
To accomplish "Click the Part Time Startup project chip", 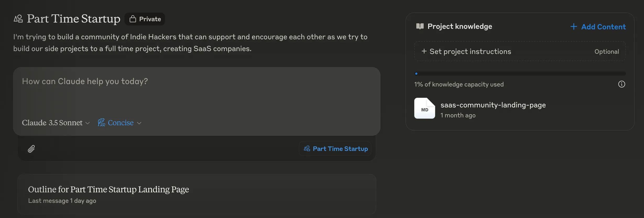I will point(335,149).
